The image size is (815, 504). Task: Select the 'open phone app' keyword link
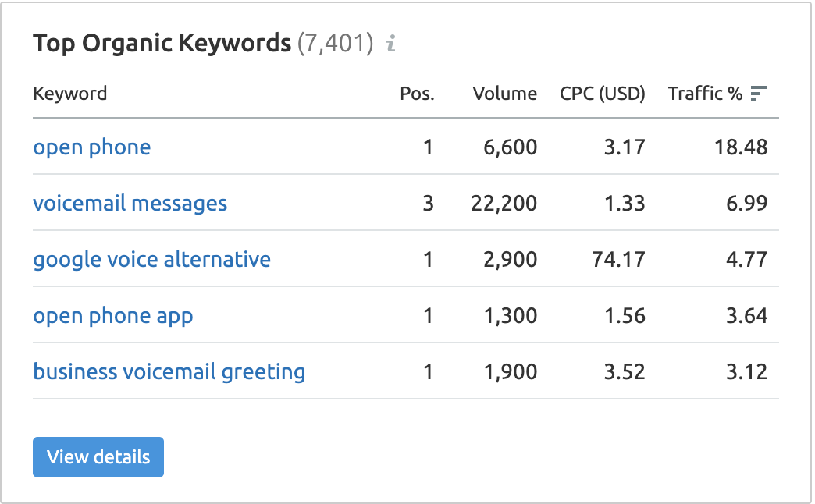(x=112, y=316)
